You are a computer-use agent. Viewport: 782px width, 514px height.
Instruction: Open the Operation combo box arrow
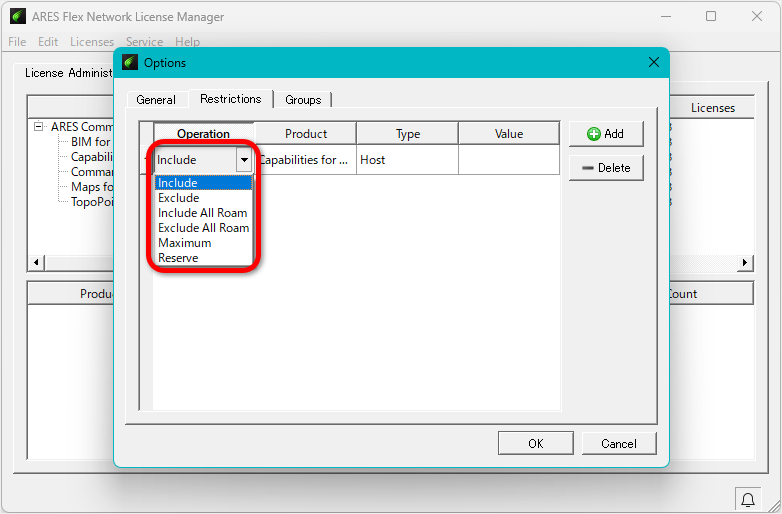244,160
